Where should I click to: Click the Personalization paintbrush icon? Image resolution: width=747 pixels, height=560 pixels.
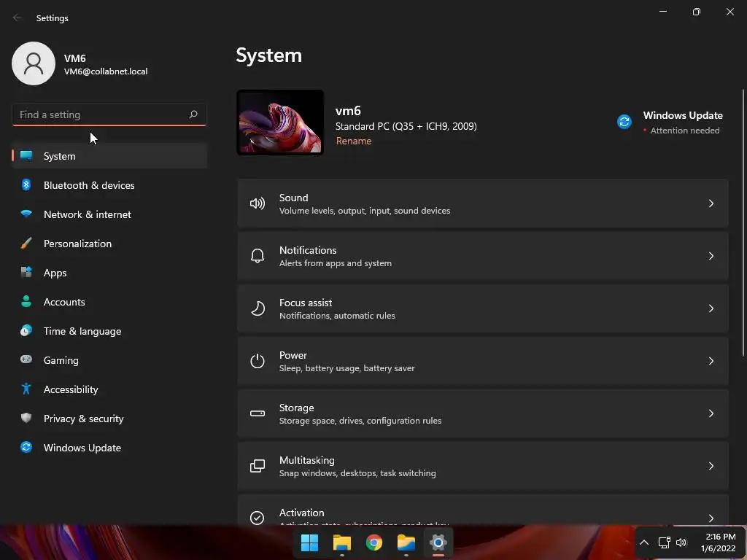tap(26, 244)
